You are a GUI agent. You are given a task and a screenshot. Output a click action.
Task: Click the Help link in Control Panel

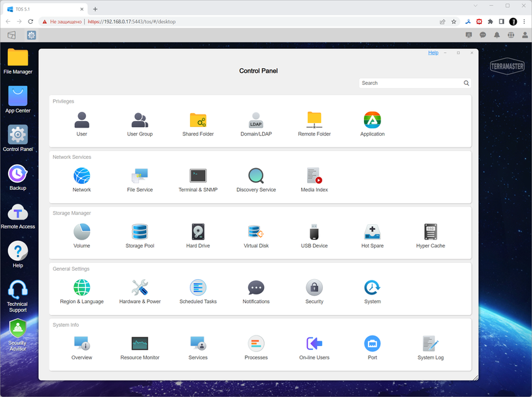click(x=433, y=52)
